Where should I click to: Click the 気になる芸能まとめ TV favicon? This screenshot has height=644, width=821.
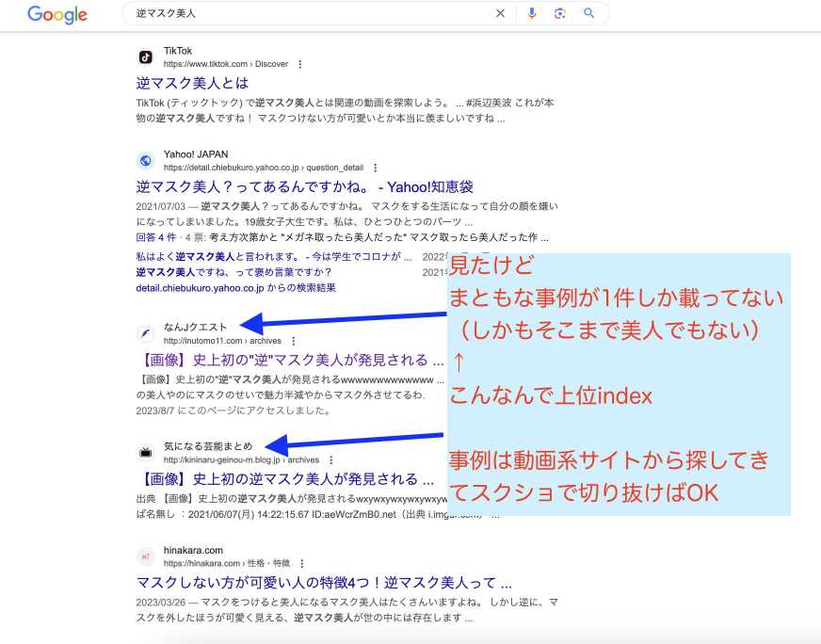click(x=146, y=452)
